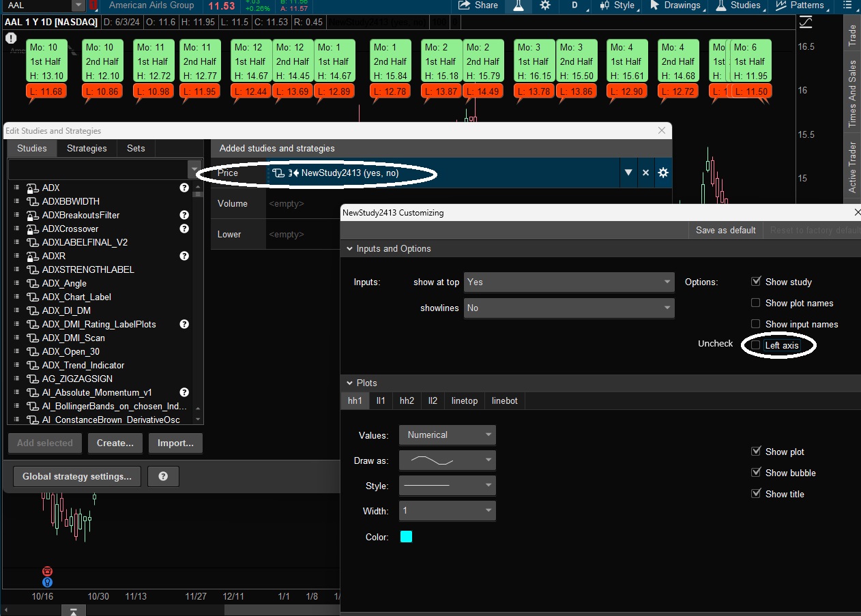Open the Values Numerical dropdown
The height and width of the screenshot is (616, 861).
point(448,435)
